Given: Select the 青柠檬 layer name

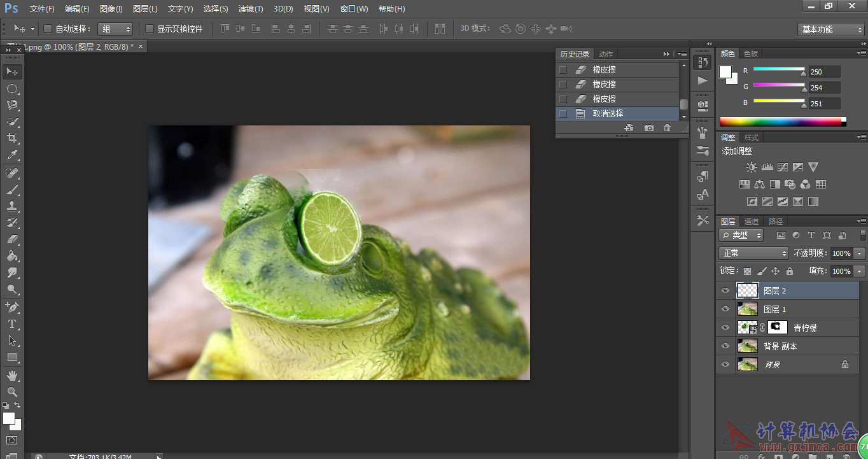Looking at the screenshot, I should pyautogui.click(x=805, y=328).
